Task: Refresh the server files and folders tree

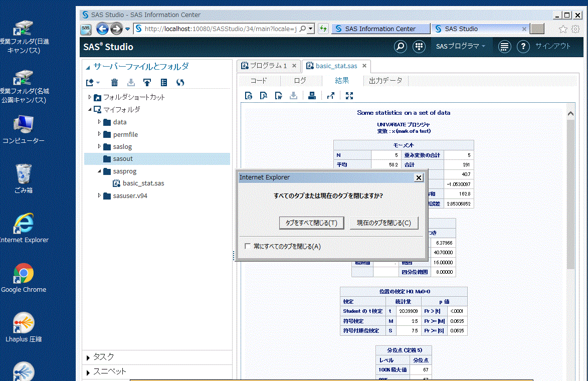Action: point(180,83)
